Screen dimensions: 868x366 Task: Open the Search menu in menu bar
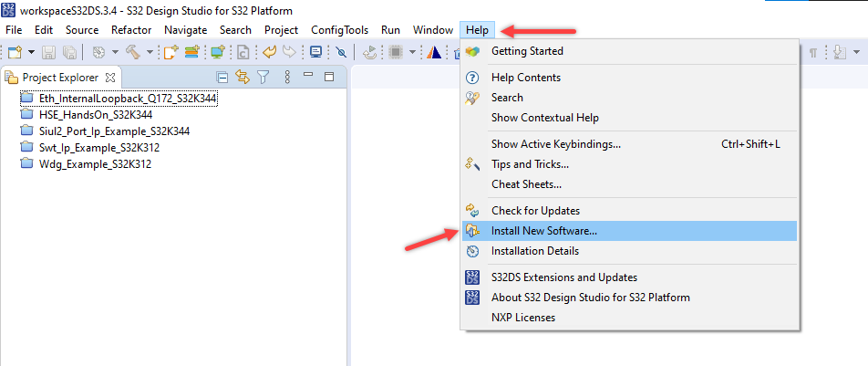click(235, 30)
